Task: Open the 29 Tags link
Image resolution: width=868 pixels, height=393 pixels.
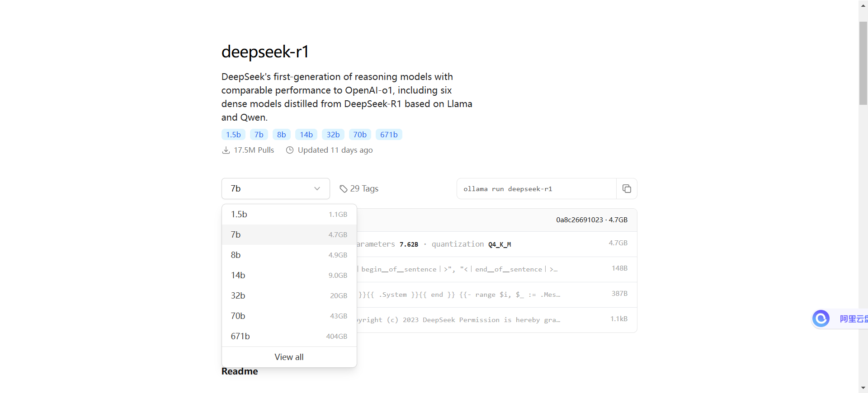Action: click(x=359, y=189)
